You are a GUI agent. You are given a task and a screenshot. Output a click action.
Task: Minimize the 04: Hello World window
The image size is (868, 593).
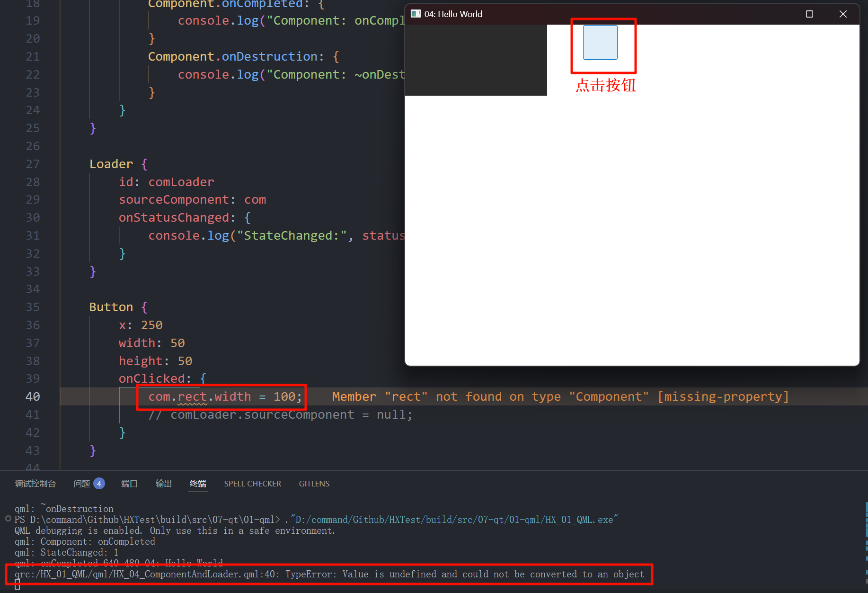click(x=777, y=14)
